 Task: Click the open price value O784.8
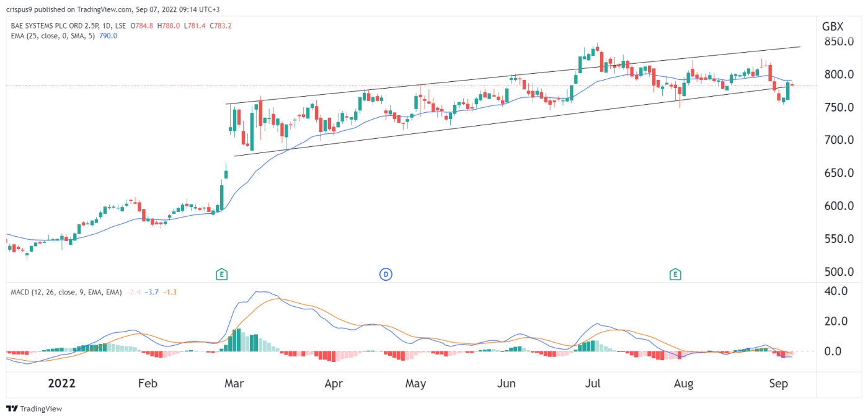142,26
